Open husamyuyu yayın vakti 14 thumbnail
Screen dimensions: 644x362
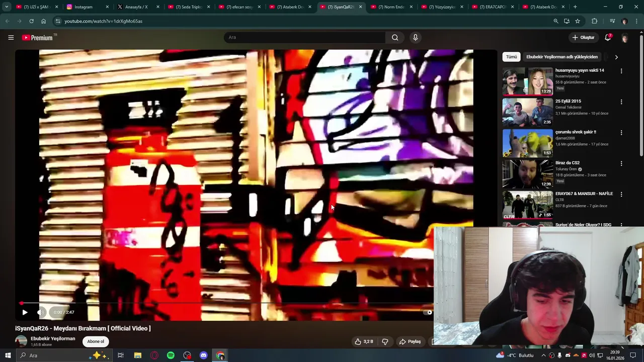(x=527, y=81)
